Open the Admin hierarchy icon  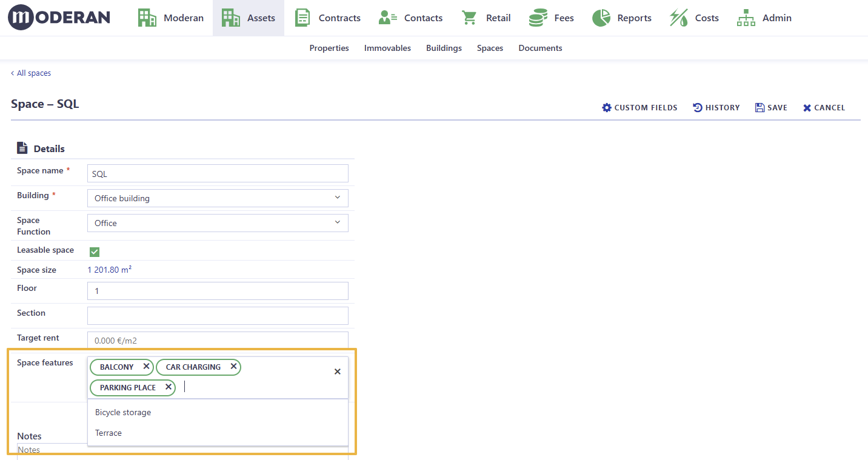746,18
